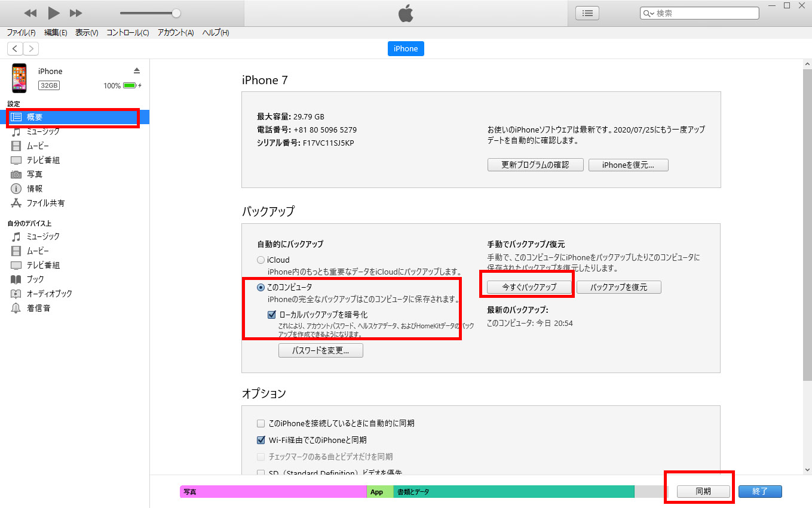
Task: Enable このiPhoneを接続しているときに自動的に同期 checkbox
Action: point(261,423)
